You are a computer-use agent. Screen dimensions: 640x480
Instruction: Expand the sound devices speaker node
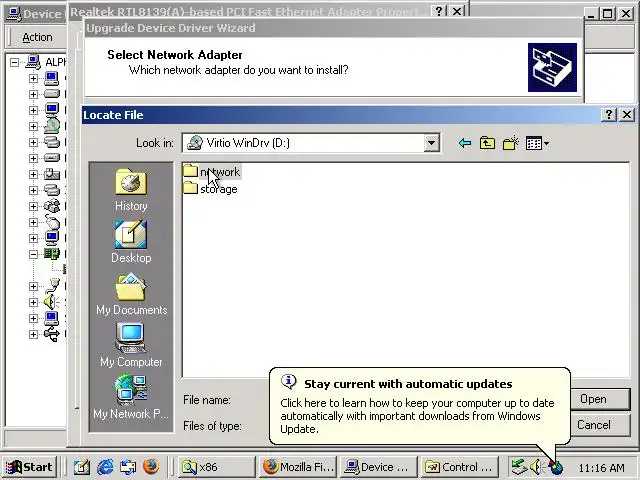pyautogui.click(x=33, y=302)
